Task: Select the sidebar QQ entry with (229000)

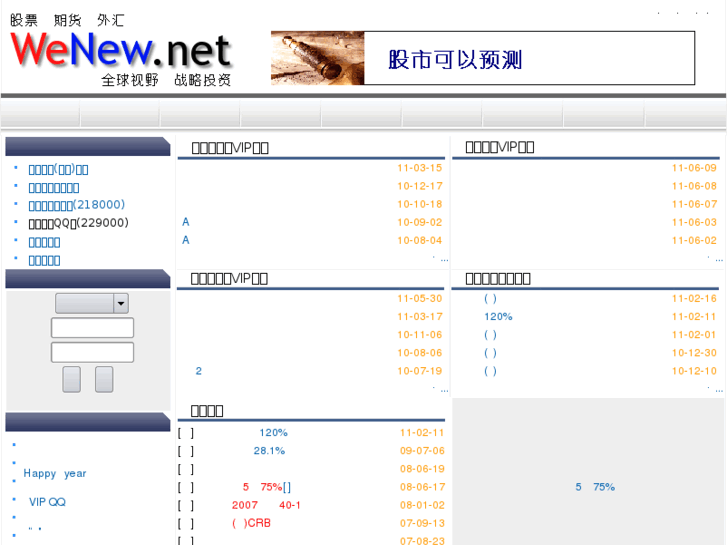Action: 78,223
